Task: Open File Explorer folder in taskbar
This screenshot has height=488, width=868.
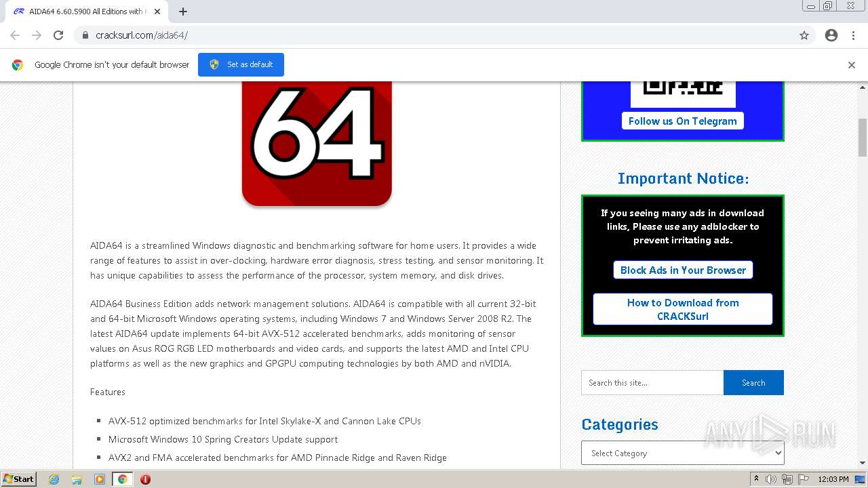Action: pos(77,479)
